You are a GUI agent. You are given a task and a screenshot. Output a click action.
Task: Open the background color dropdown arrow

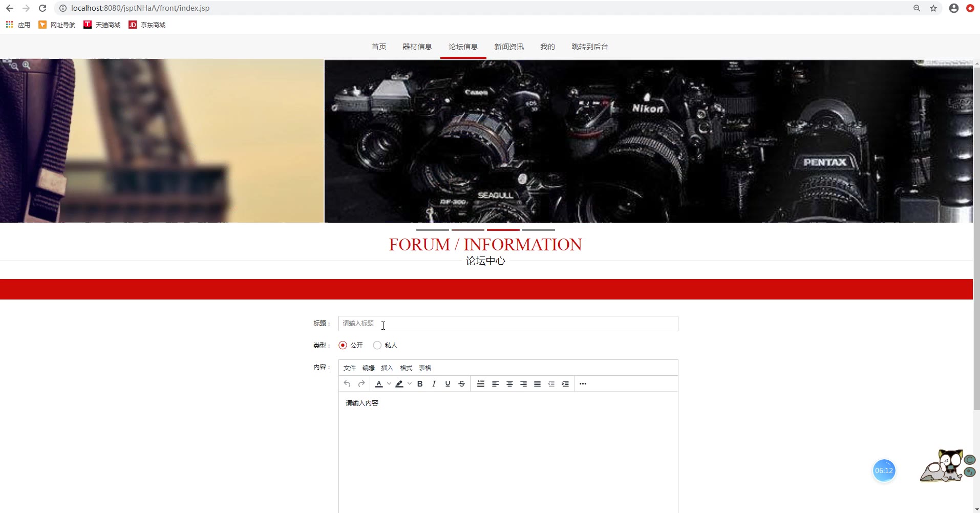[410, 383]
